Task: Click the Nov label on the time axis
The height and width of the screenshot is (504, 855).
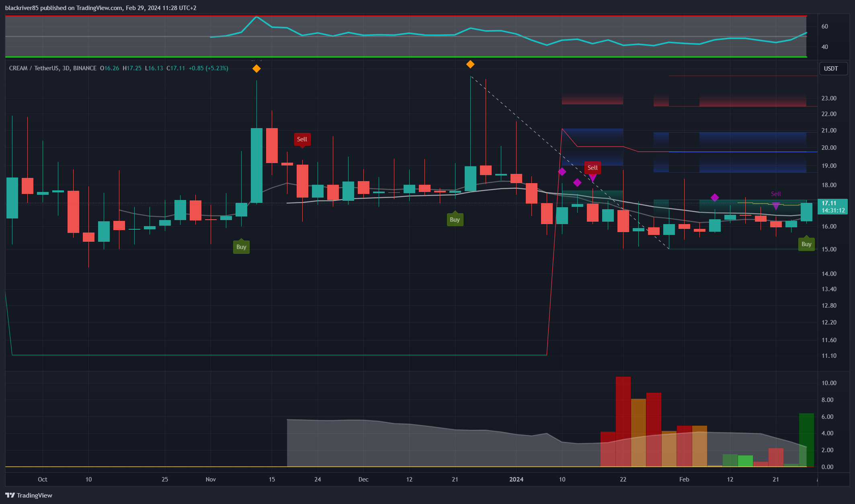Action: 211,480
